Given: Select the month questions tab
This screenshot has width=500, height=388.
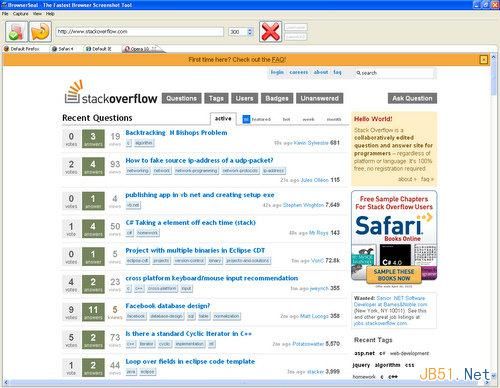Looking at the screenshot, I should coord(334,119).
